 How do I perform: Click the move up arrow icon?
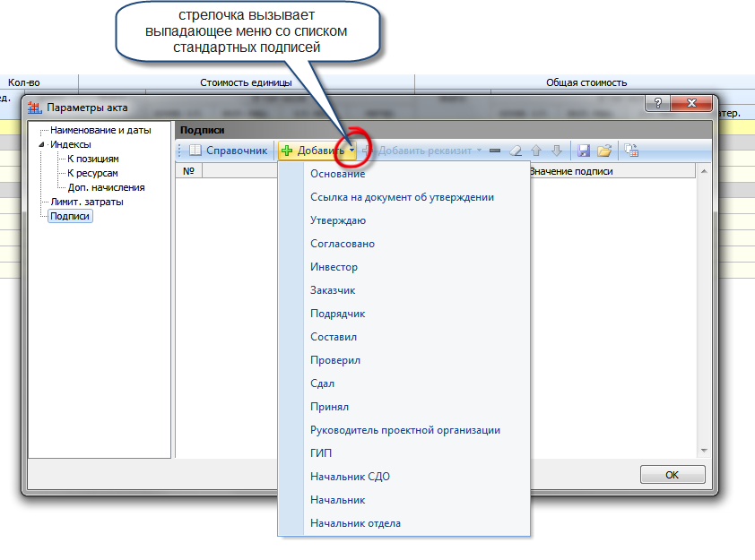tap(536, 151)
